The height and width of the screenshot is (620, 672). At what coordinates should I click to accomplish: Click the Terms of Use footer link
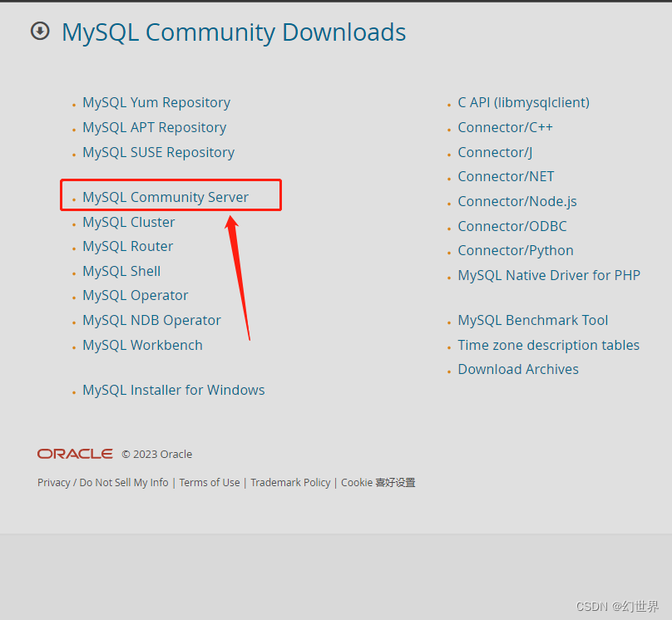coord(209,482)
